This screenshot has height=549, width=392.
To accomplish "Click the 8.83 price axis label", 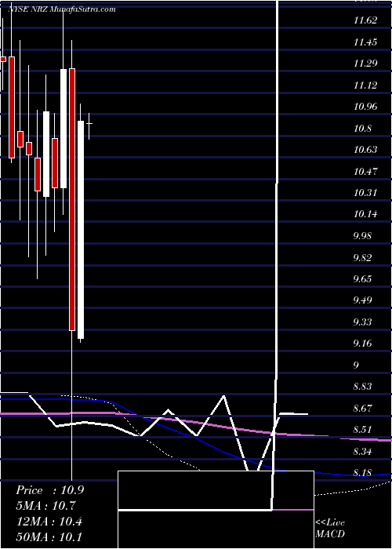I will pyautogui.click(x=362, y=387).
